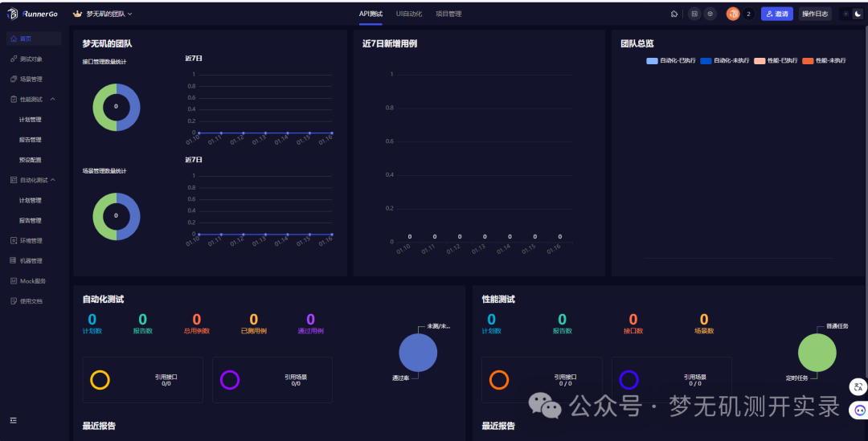Click the square panel icon beside the cube icon
Screen dimensions: 868x441
(x=694, y=14)
